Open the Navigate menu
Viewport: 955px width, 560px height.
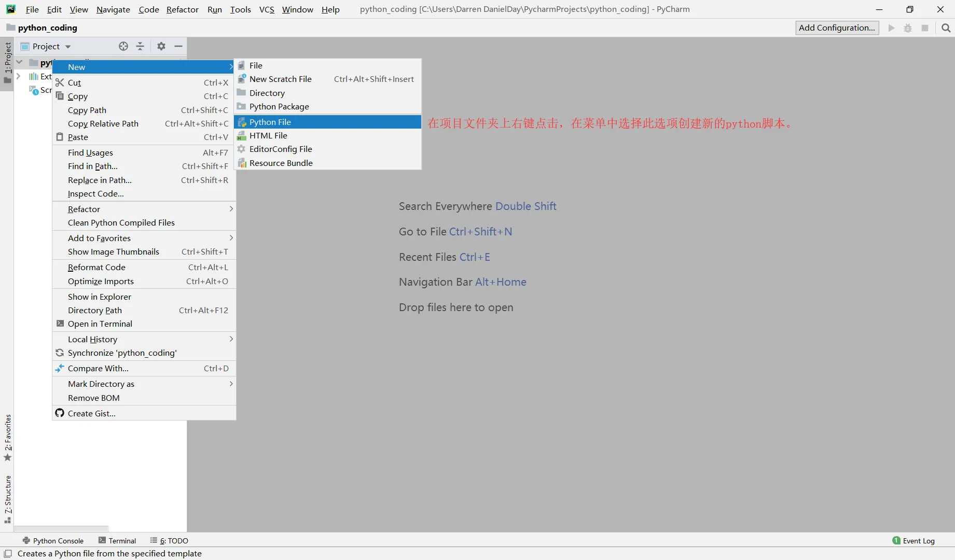point(113,9)
